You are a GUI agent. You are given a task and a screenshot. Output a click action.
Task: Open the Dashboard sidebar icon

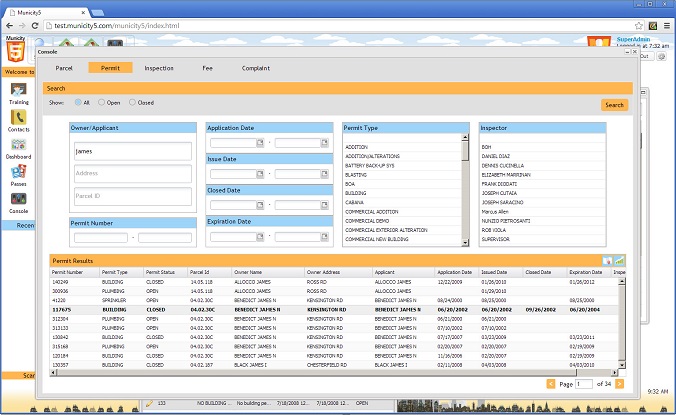18,145
